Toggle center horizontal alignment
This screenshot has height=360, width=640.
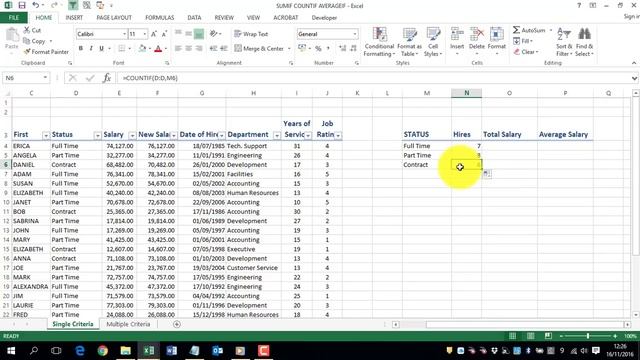[x=189, y=49]
